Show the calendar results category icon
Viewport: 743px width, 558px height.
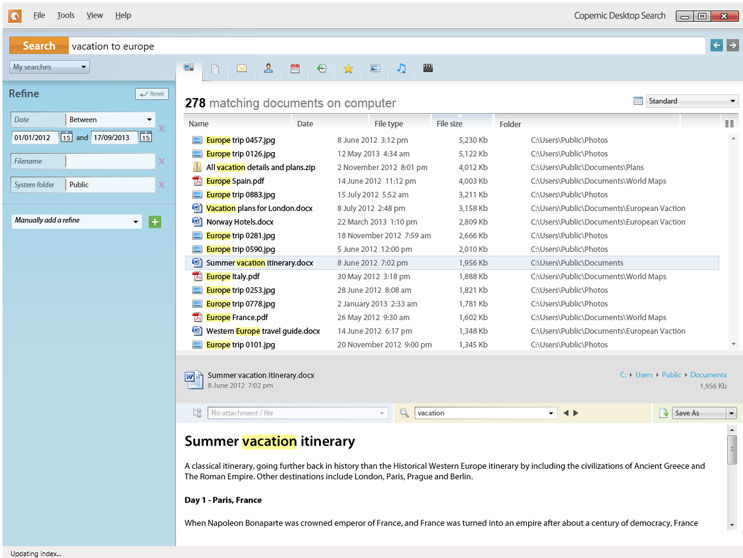click(295, 69)
